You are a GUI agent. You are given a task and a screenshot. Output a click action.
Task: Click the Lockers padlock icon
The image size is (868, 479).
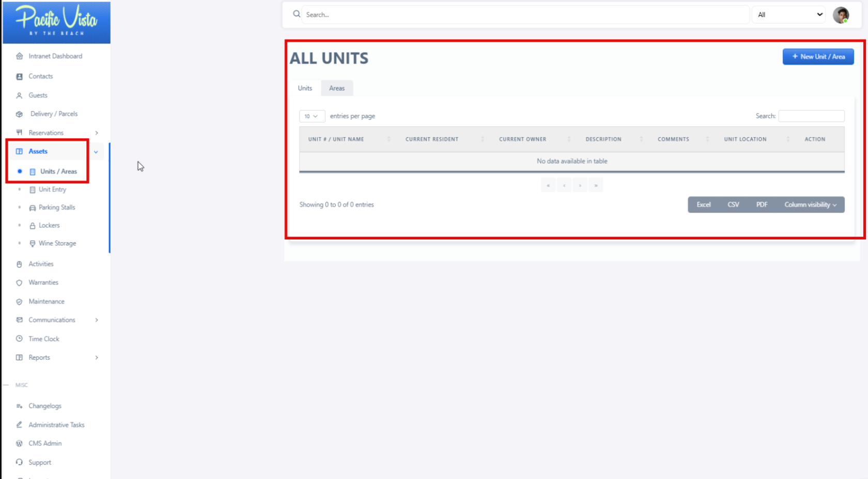point(33,226)
